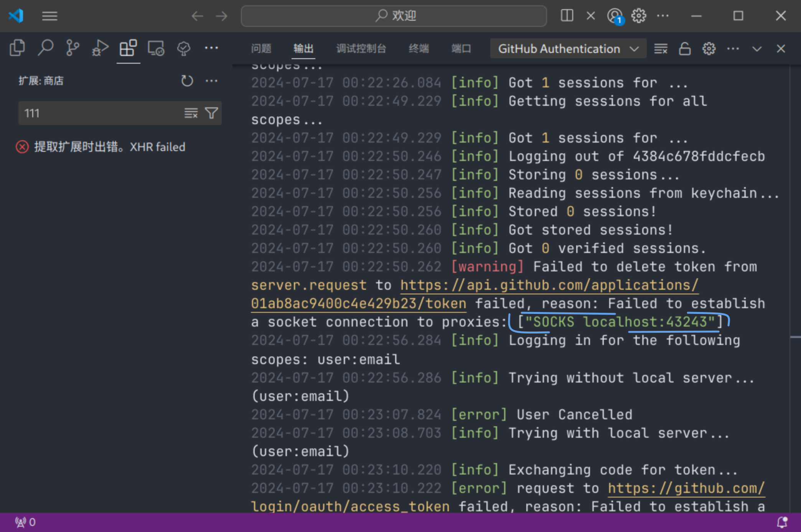Open the https://github.com/ link

(x=686, y=489)
